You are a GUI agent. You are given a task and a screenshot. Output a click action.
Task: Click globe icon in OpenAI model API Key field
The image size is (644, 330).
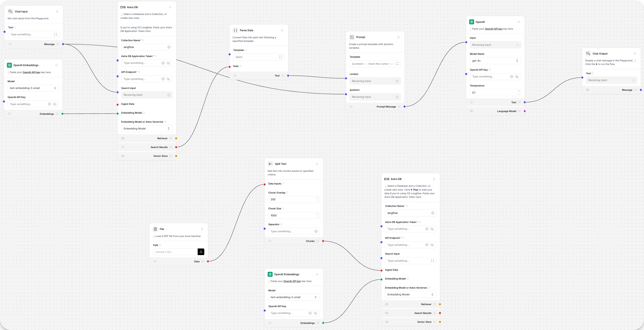[512, 77]
